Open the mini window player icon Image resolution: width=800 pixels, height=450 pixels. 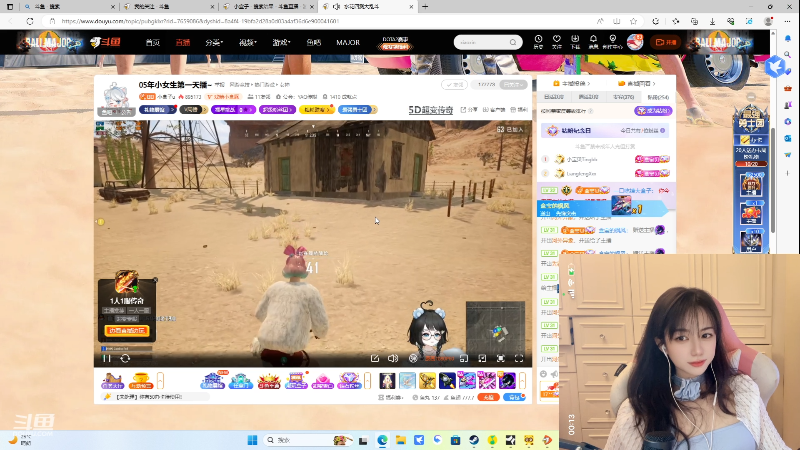click(464, 359)
